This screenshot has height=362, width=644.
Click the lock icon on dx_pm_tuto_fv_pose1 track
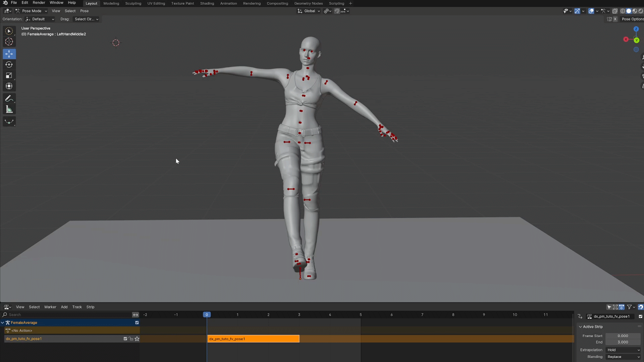point(131,339)
